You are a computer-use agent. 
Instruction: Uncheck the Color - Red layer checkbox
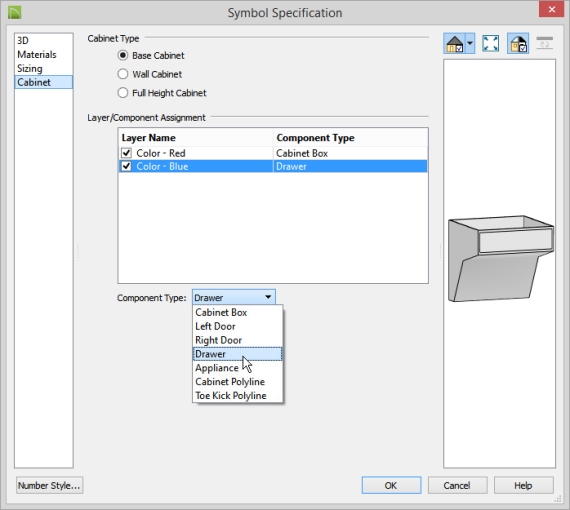126,153
